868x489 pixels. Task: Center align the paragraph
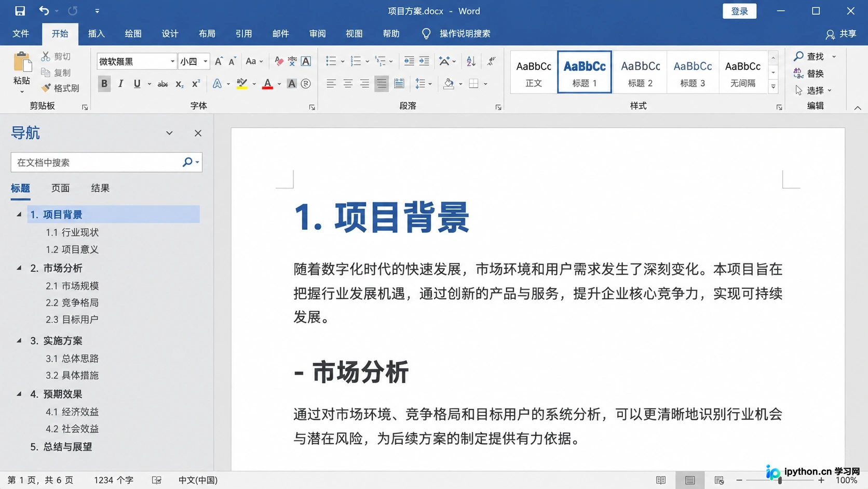click(348, 84)
